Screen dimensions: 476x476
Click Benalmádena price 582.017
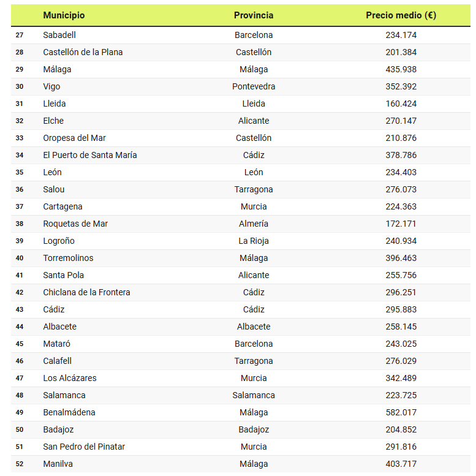pos(401,412)
